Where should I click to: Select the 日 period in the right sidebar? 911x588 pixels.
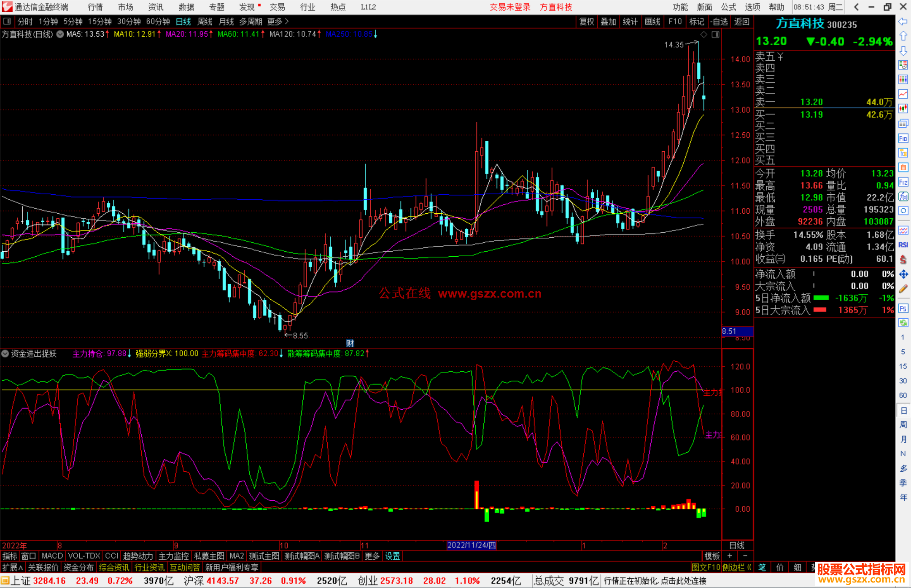[903, 410]
